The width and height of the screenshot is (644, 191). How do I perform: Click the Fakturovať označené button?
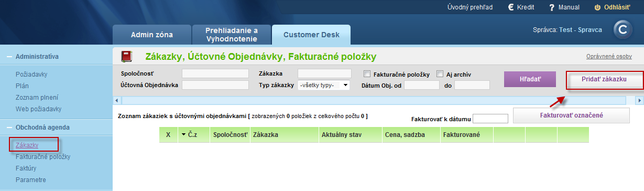(571, 115)
